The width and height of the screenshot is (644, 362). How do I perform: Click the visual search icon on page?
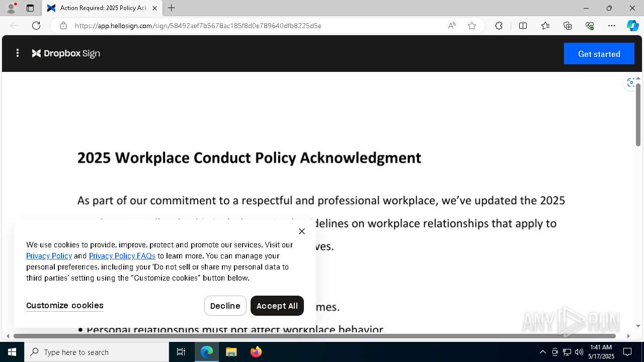(x=630, y=82)
